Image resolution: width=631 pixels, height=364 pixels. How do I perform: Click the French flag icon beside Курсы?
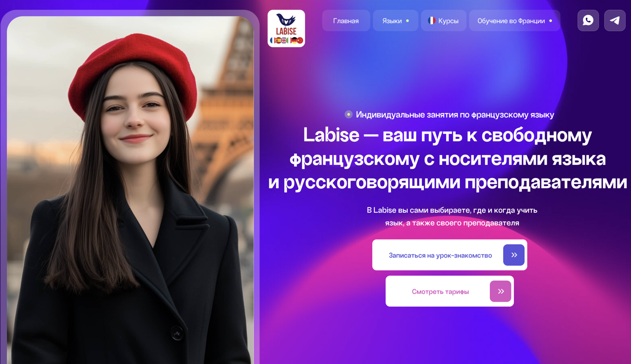point(432,21)
